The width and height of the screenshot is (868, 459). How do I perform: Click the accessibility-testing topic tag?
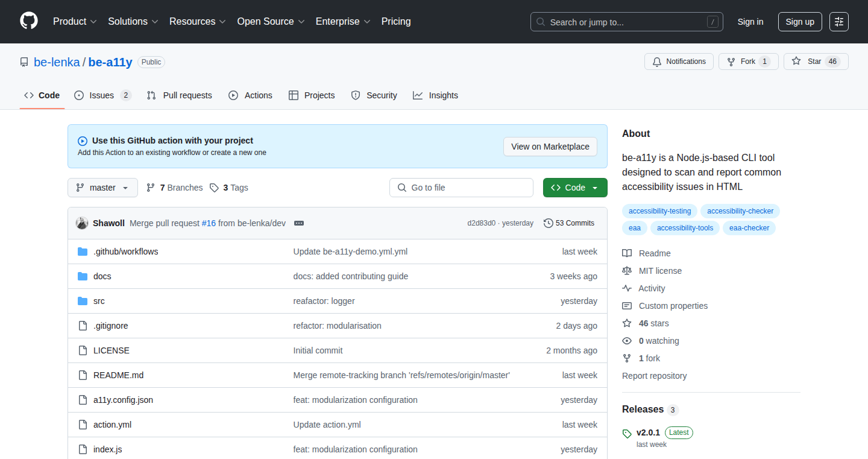pos(660,211)
